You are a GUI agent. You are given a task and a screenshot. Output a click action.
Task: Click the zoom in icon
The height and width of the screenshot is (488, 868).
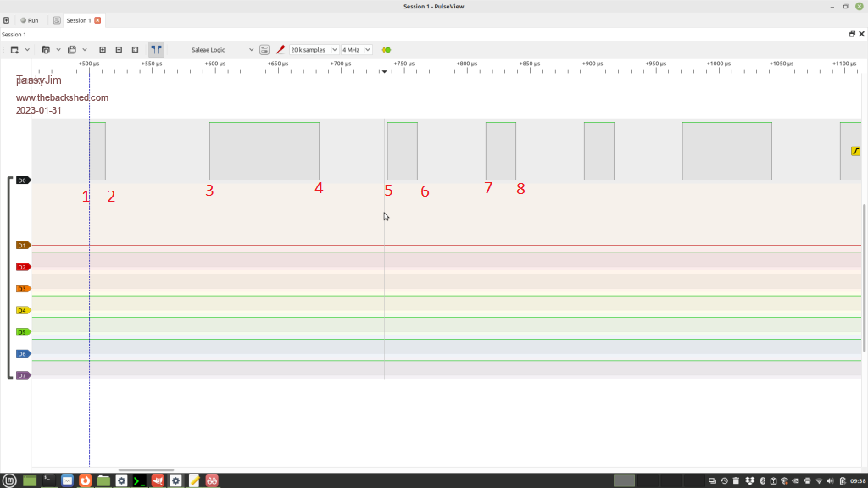pyautogui.click(x=103, y=50)
